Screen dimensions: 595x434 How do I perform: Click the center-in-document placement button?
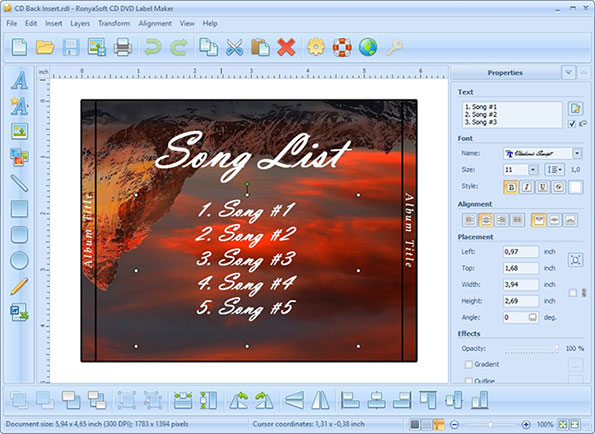point(575,260)
